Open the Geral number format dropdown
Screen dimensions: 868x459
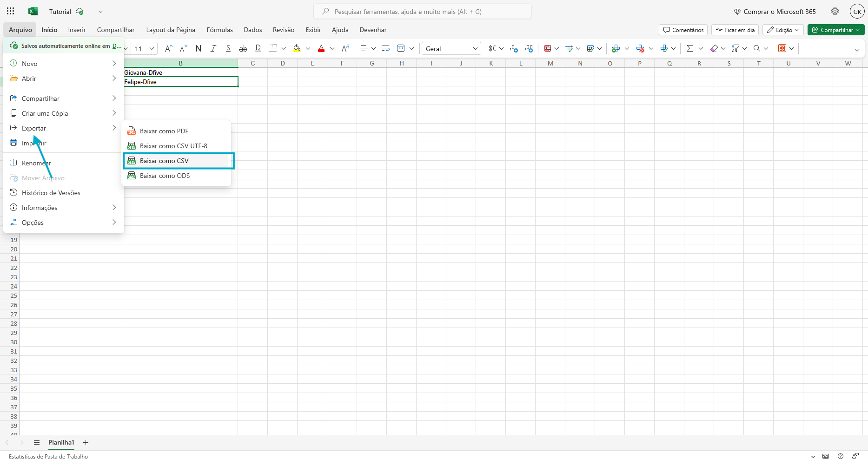point(451,48)
